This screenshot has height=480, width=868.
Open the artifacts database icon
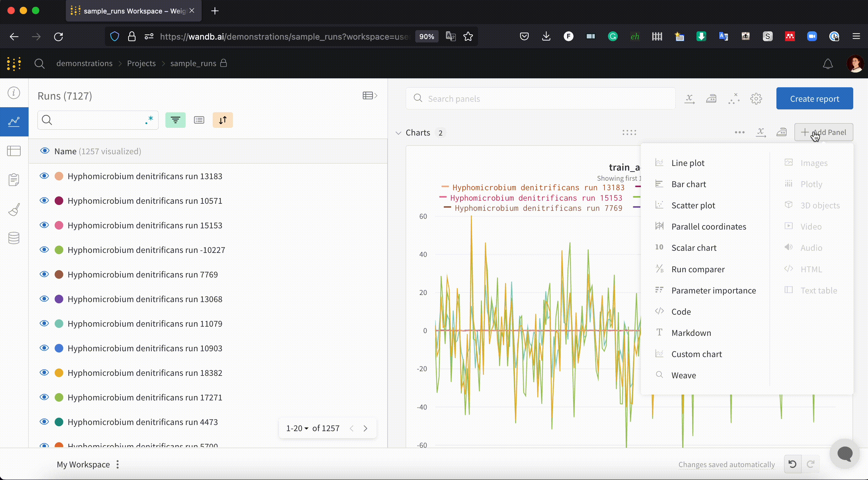(14, 238)
